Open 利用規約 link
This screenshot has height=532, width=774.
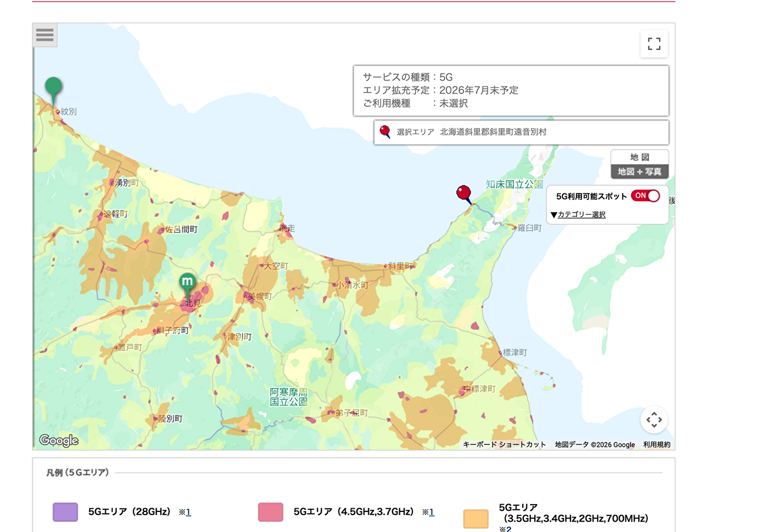point(657,444)
